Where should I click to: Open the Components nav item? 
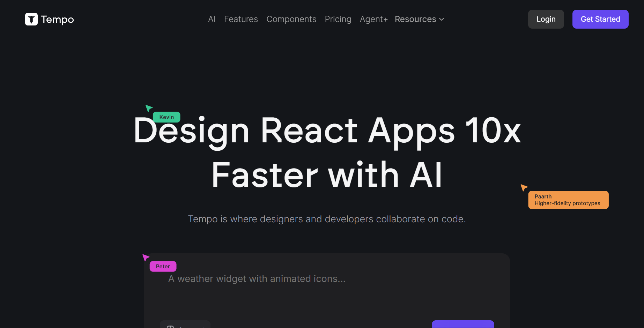291,19
